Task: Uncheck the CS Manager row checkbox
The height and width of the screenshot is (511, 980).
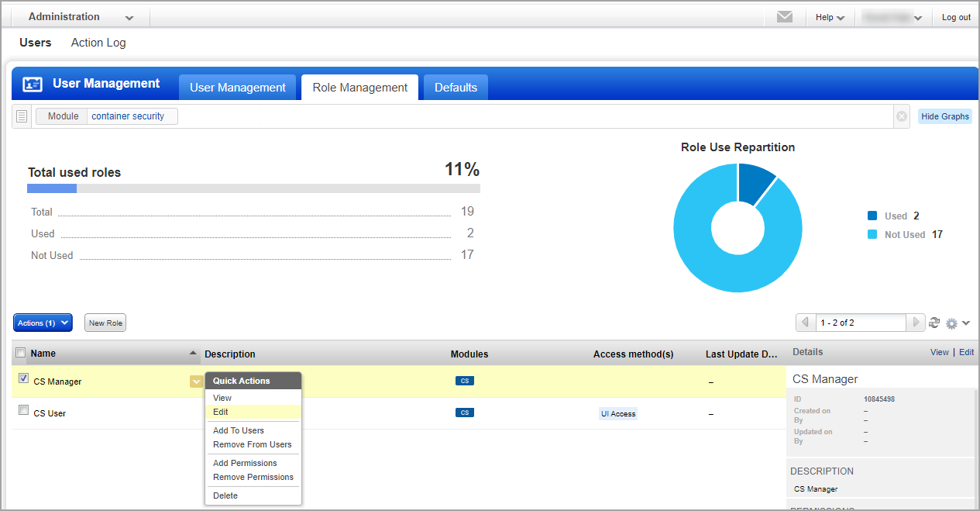Action: [23, 379]
